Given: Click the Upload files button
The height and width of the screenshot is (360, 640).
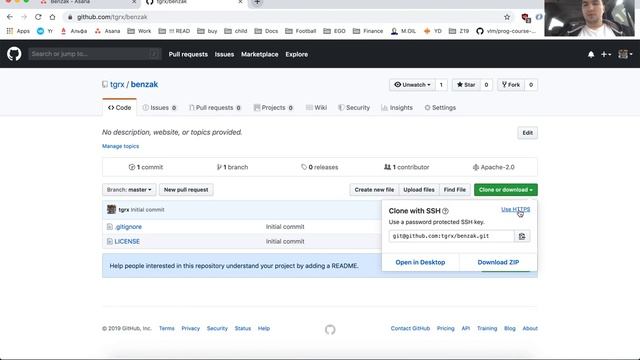Looking at the screenshot, I should (x=419, y=190).
